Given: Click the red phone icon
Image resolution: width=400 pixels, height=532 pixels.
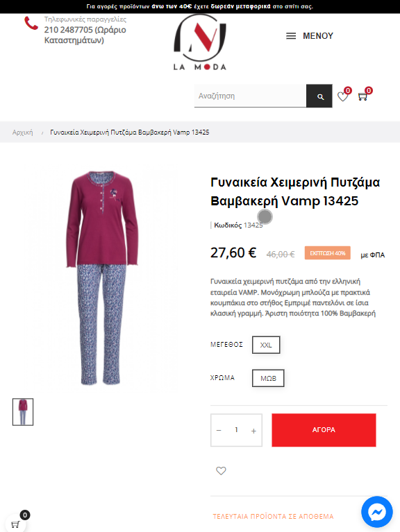Looking at the screenshot, I should coord(31,24).
